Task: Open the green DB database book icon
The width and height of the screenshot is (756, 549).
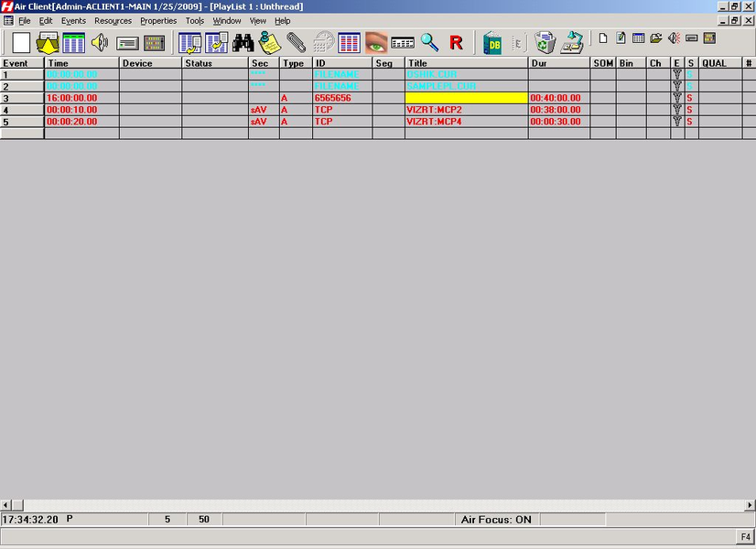Action: (493, 42)
